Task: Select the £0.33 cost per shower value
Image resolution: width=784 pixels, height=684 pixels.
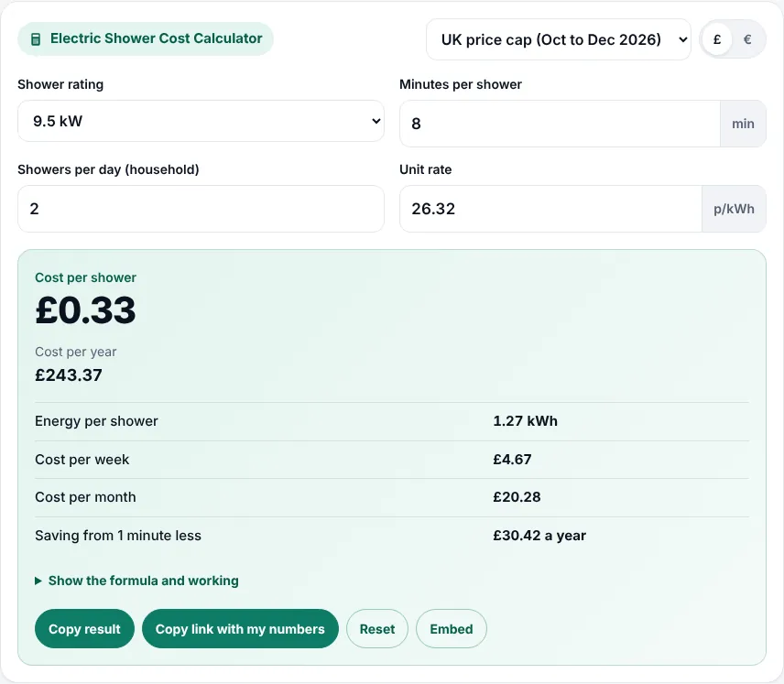Action: pos(85,310)
